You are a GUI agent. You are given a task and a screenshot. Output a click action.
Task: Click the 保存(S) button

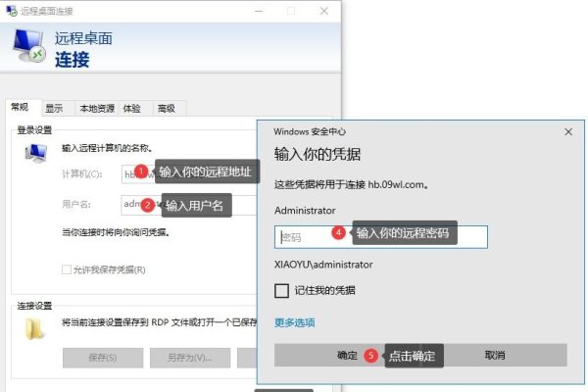pyautogui.click(x=103, y=358)
